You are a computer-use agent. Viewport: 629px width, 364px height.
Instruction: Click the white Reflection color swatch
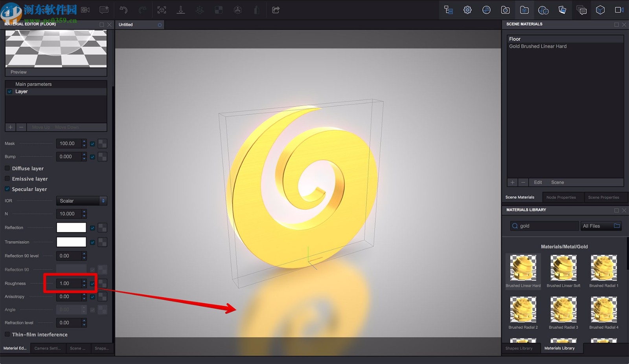point(71,227)
